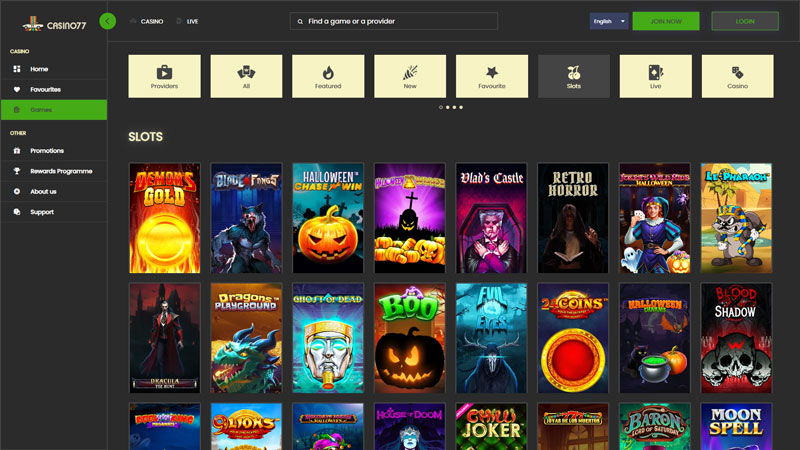Screen dimensions: 800x450
Task: Select the Favourite star category tile
Action: point(492,76)
